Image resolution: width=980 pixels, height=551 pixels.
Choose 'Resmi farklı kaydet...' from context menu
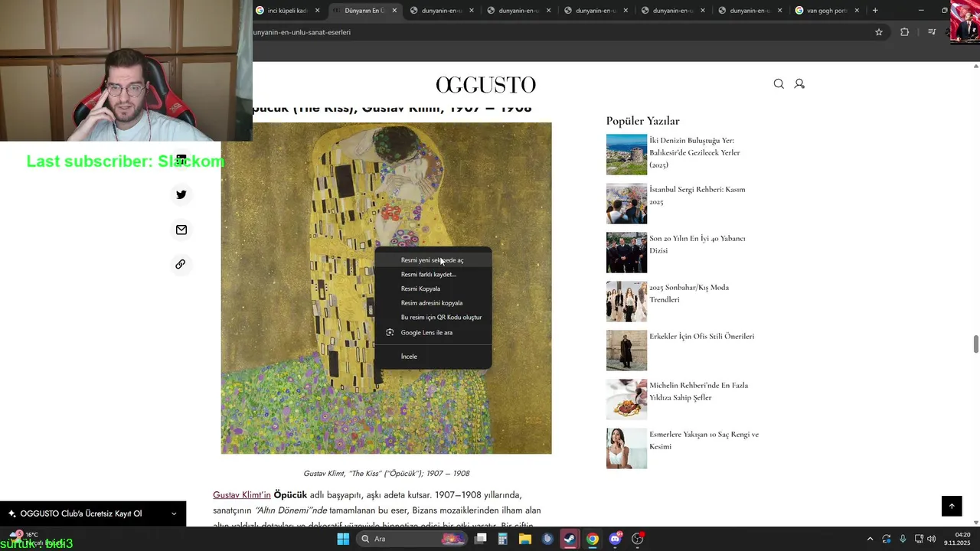(433, 274)
